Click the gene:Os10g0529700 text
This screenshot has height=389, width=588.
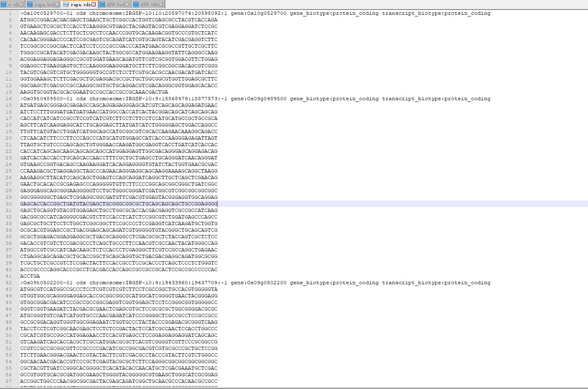click(259, 13)
